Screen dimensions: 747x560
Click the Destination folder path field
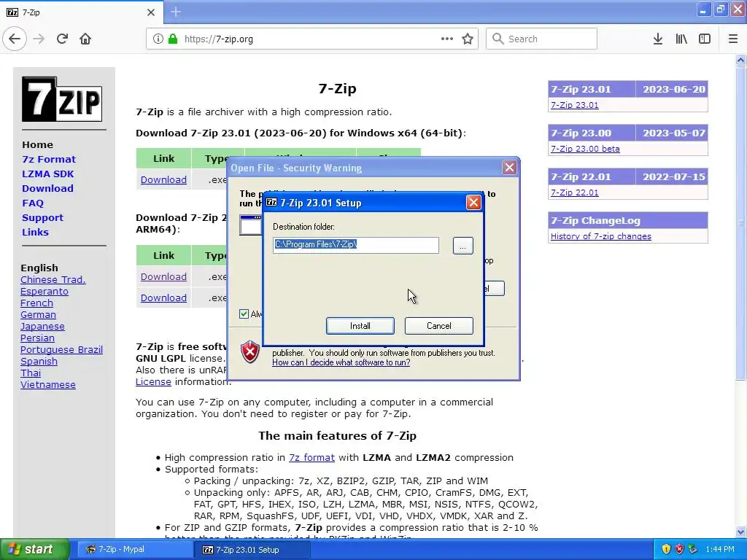tap(356, 245)
